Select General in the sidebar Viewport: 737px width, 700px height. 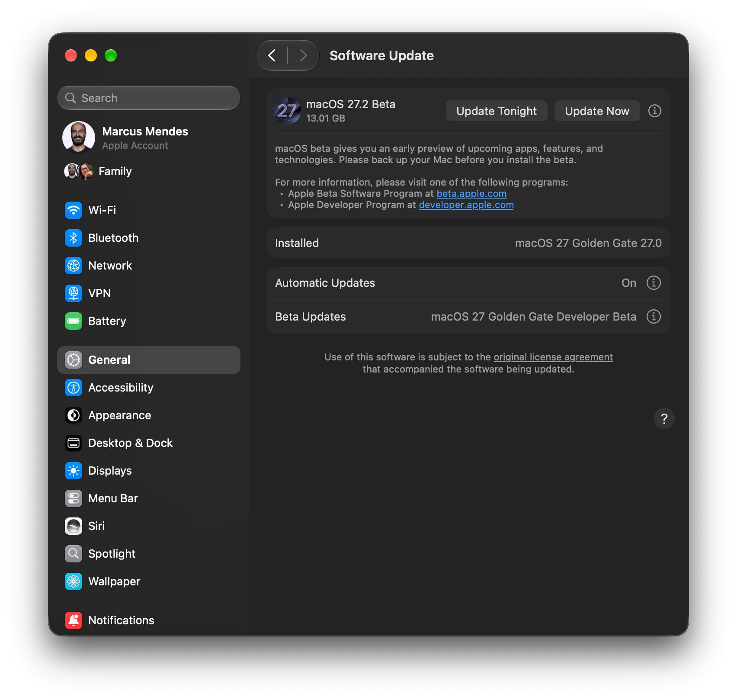tap(149, 360)
